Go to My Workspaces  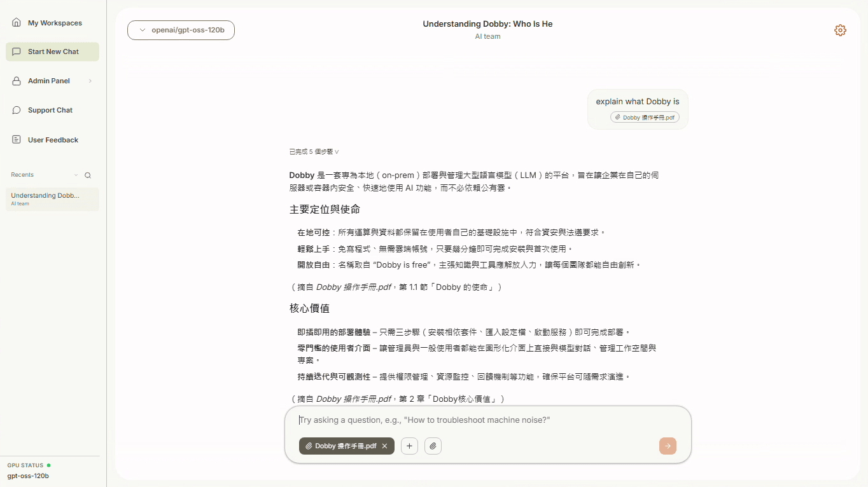click(52, 23)
